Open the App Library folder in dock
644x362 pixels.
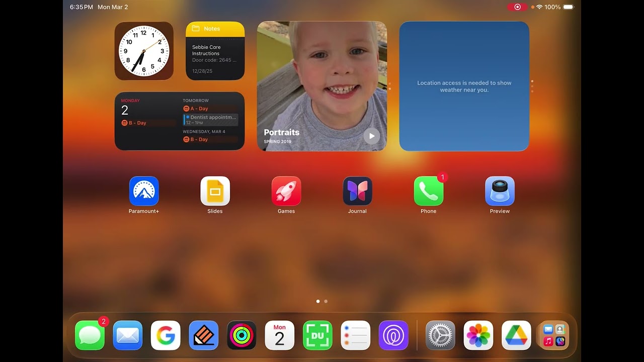(554, 335)
